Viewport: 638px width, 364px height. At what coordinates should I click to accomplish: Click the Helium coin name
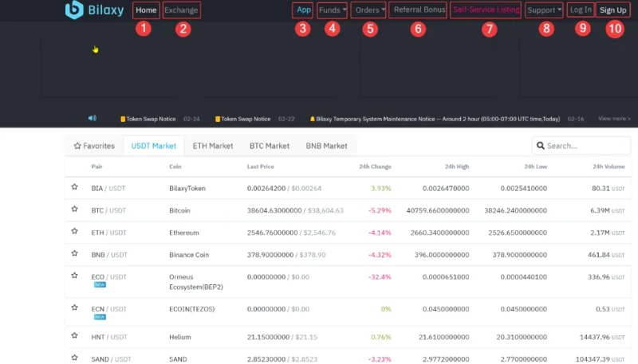click(x=180, y=337)
